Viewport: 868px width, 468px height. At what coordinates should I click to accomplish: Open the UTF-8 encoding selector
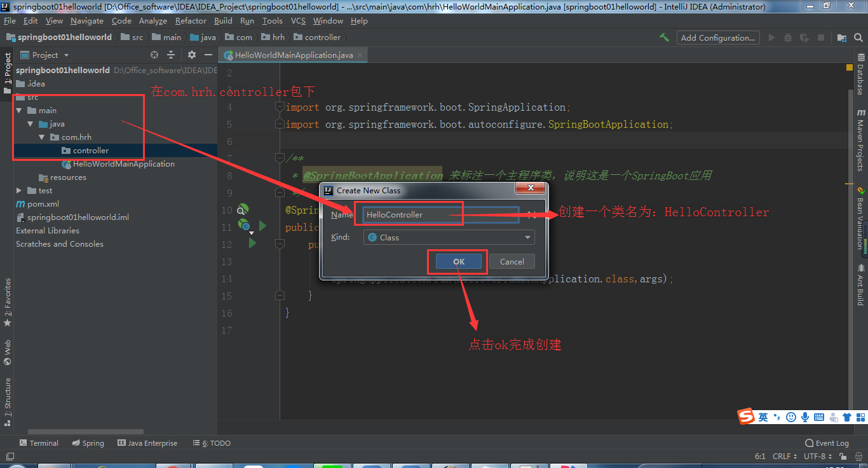click(x=817, y=456)
